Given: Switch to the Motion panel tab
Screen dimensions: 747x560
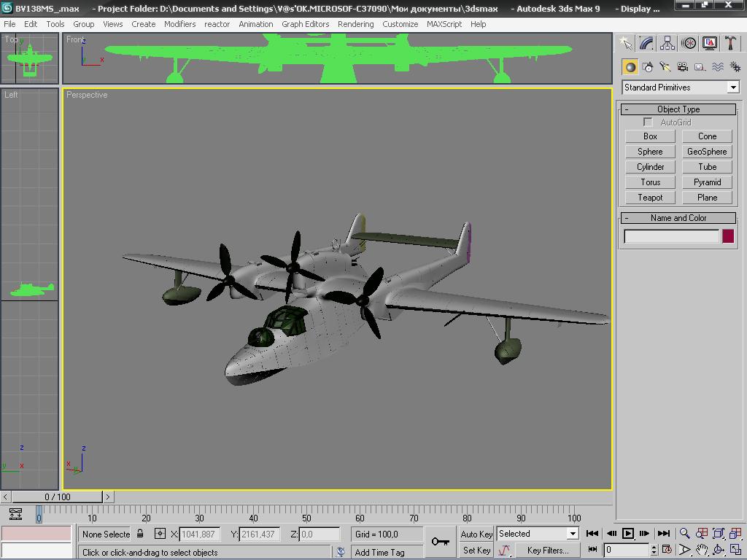Looking at the screenshot, I should 689,44.
